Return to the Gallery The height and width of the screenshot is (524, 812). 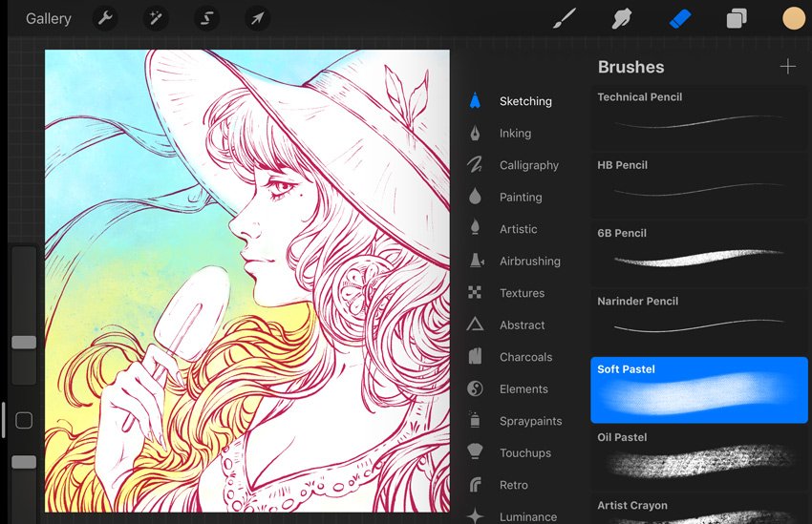coord(49,19)
